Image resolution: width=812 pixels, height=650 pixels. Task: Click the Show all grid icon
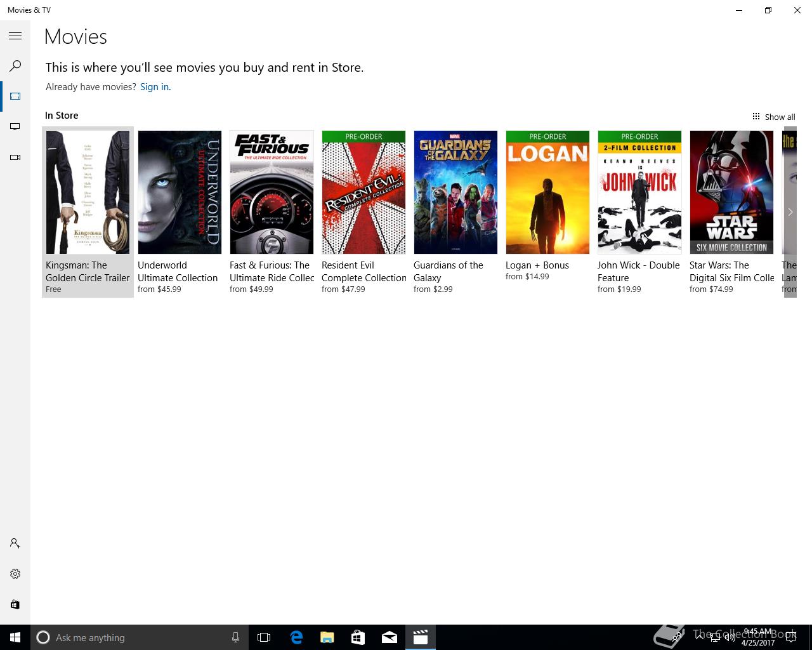pyautogui.click(x=756, y=117)
